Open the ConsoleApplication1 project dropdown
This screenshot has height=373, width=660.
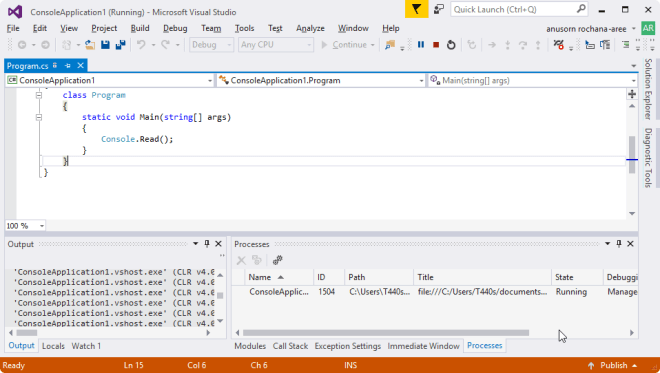[110, 80]
